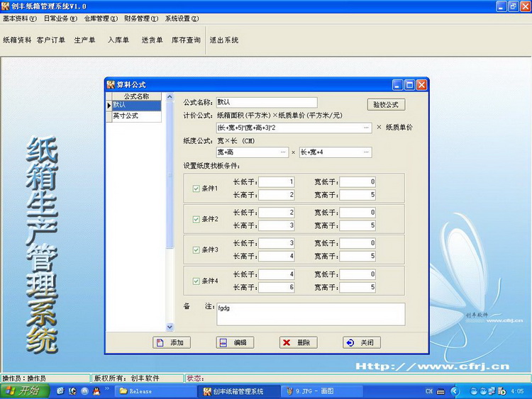The image size is (532, 399).
Task: Click the 关闭 (Close) arrow button
Action: [x=350, y=342]
